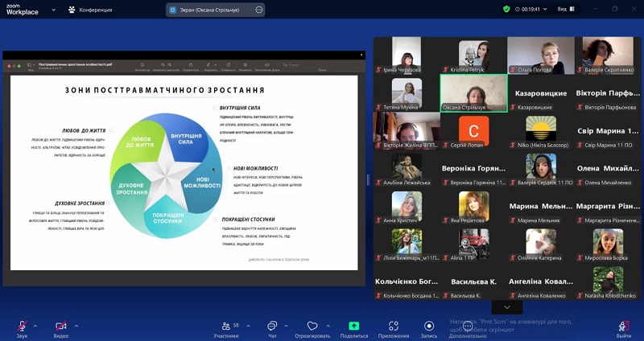644x341 pixels.
Task: Click Niko (Нікіта Белозор) sunrise avatar
Action: point(541,129)
